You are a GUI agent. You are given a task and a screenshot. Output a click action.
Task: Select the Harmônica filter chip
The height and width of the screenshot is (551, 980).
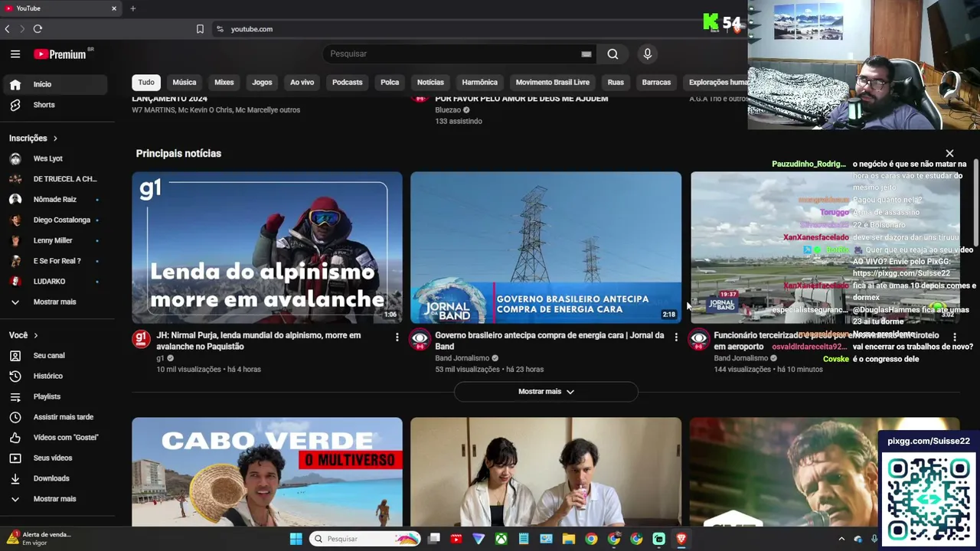point(480,83)
